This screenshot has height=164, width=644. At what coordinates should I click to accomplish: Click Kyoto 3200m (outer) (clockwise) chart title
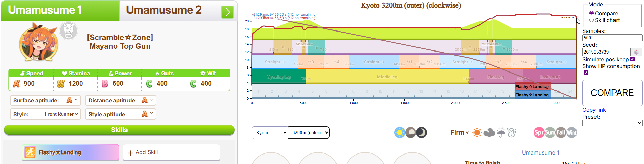pyautogui.click(x=411, y=5)
